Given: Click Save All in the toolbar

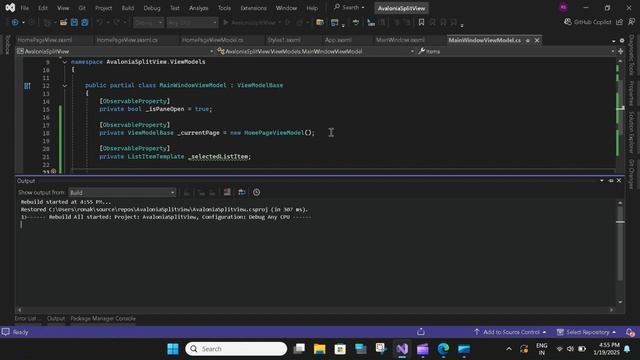Looking at the screenshot, I should [x=84, y=22].
